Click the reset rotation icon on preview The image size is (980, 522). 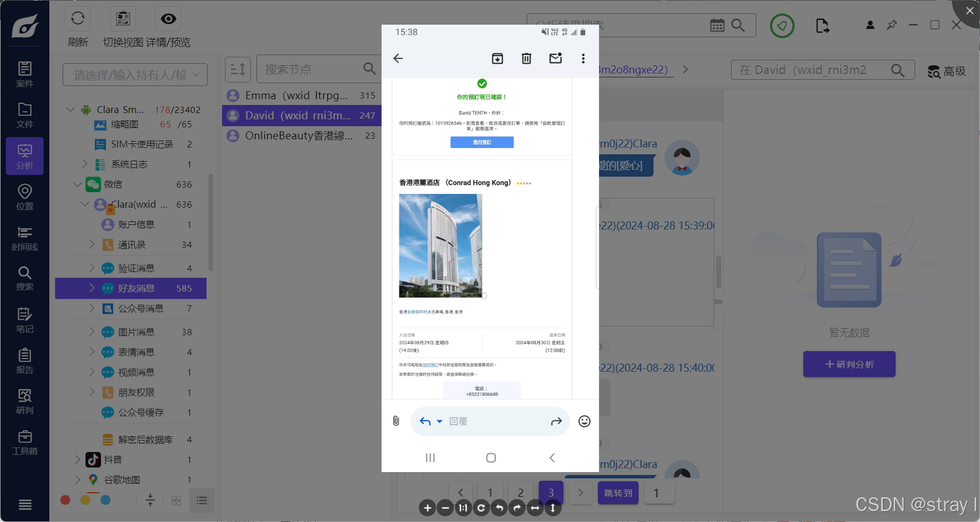(x=481, y=508)
